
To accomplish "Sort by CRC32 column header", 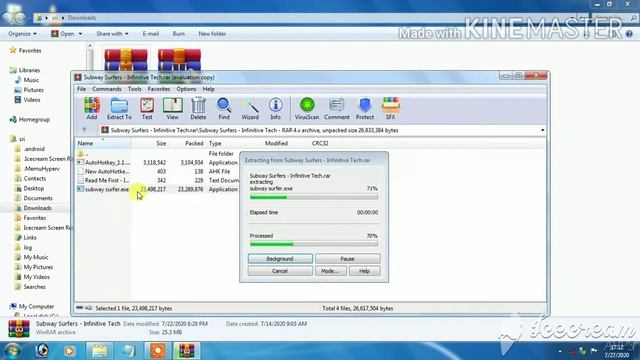I will click(x=320, y=143).
